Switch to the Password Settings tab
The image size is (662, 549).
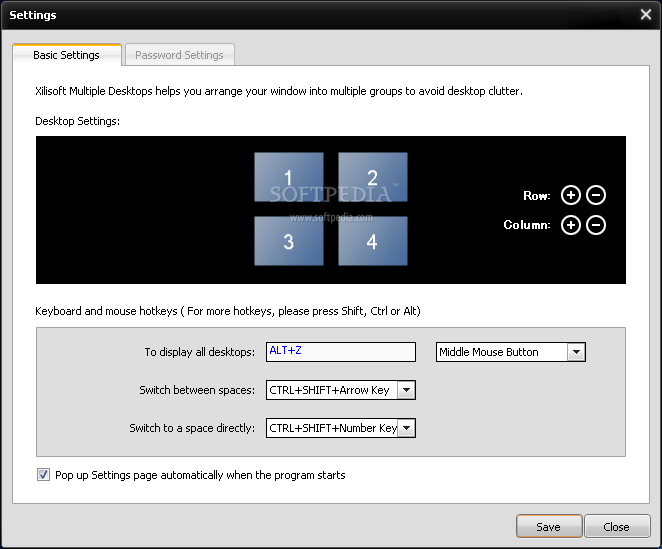click(179, 55)
